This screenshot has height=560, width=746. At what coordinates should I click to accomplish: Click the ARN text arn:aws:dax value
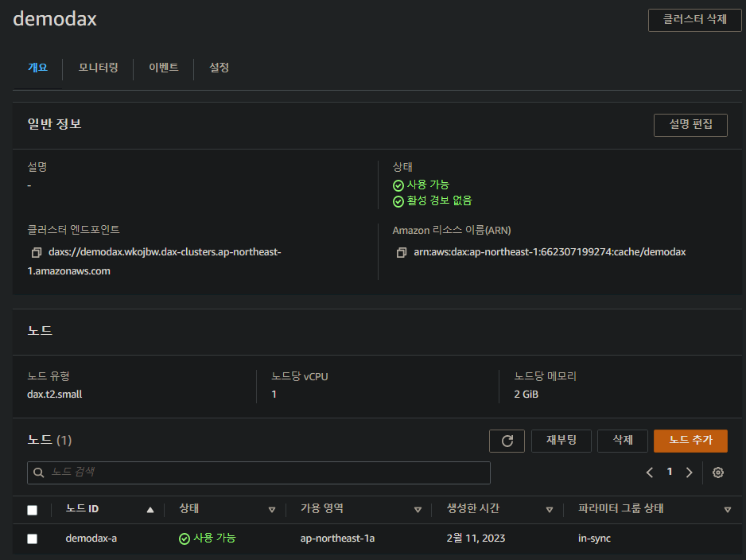pos(550,252)
